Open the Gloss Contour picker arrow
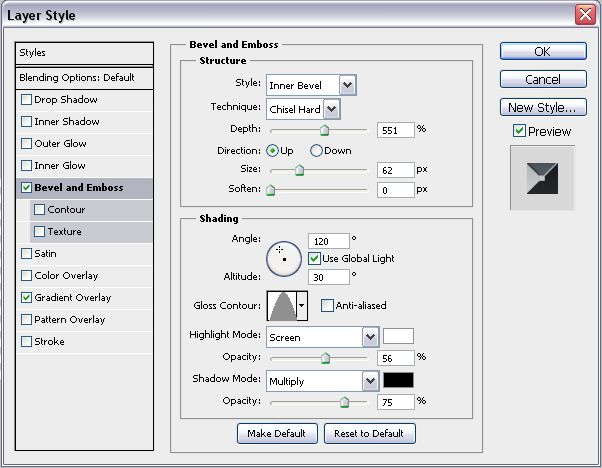The height and width of the screenshot is (468, 602). (301, 305)
